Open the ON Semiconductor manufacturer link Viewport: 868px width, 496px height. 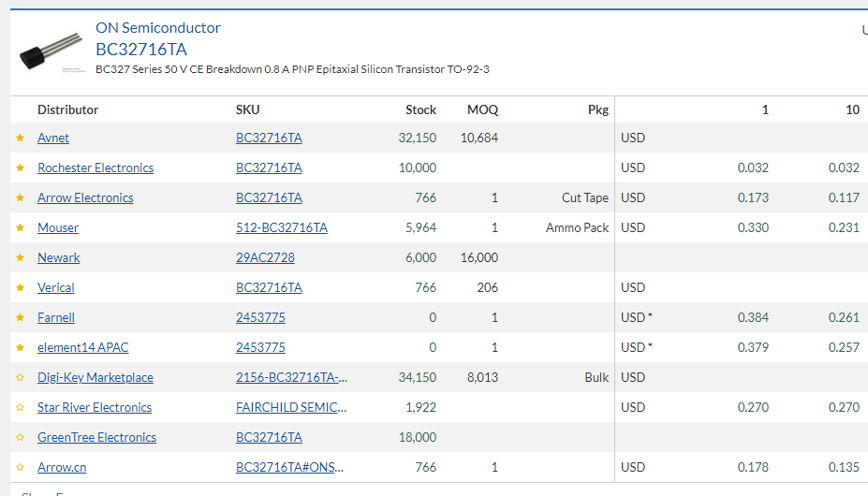click(x=157, y=28)
